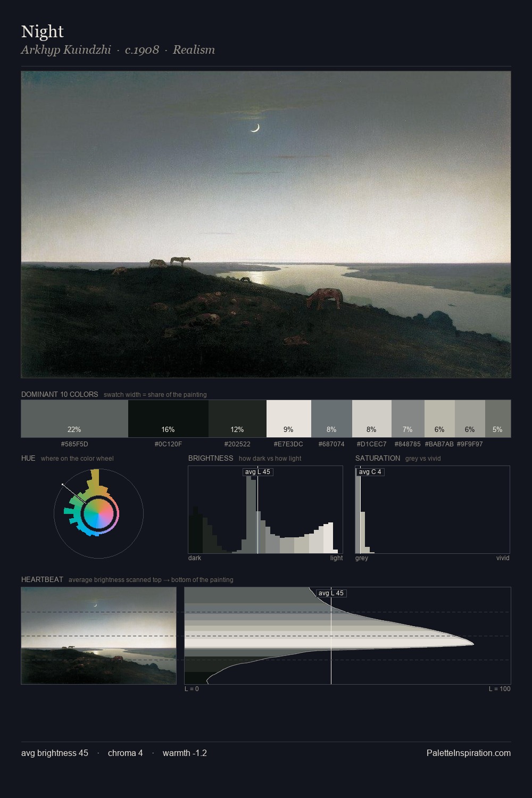Image resolution: width=532 pixels, height=798 pixels.
Task: Click the 'dark' axis label
Action: click(195, 558)
